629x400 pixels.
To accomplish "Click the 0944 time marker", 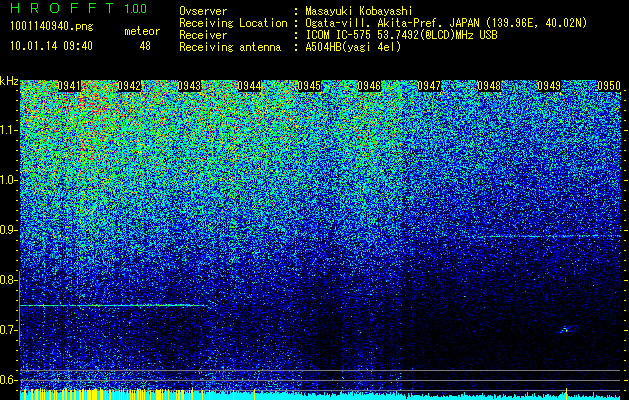I will pos(249,86).
